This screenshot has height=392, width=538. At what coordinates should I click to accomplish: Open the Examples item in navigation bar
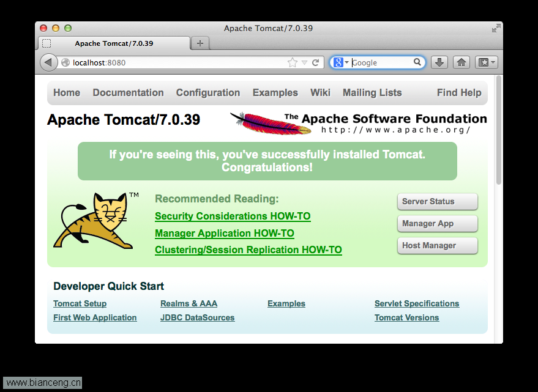[275, 92]
